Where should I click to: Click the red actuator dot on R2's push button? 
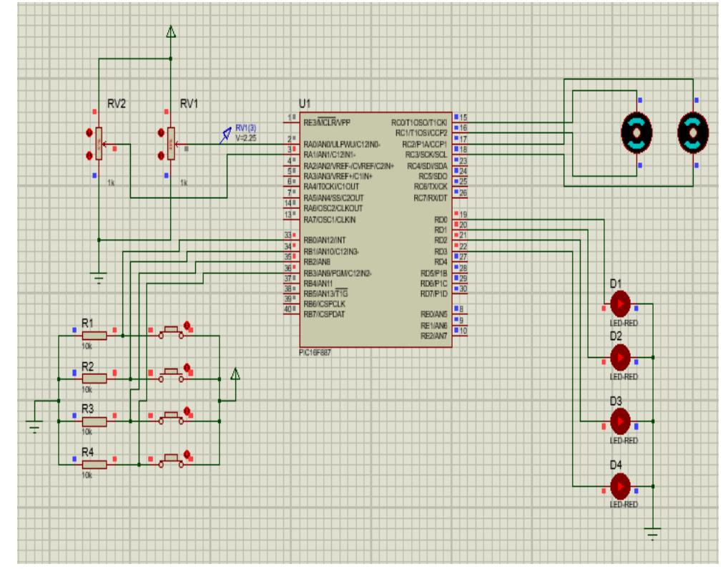pyautogui.click(x=187, y=368)
